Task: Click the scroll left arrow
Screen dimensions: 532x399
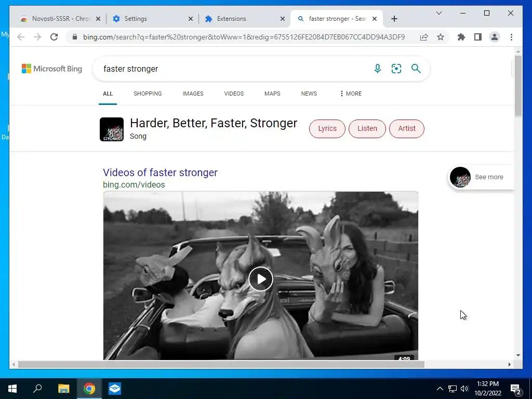Action: pyautogui.click(x=14, y=364)
